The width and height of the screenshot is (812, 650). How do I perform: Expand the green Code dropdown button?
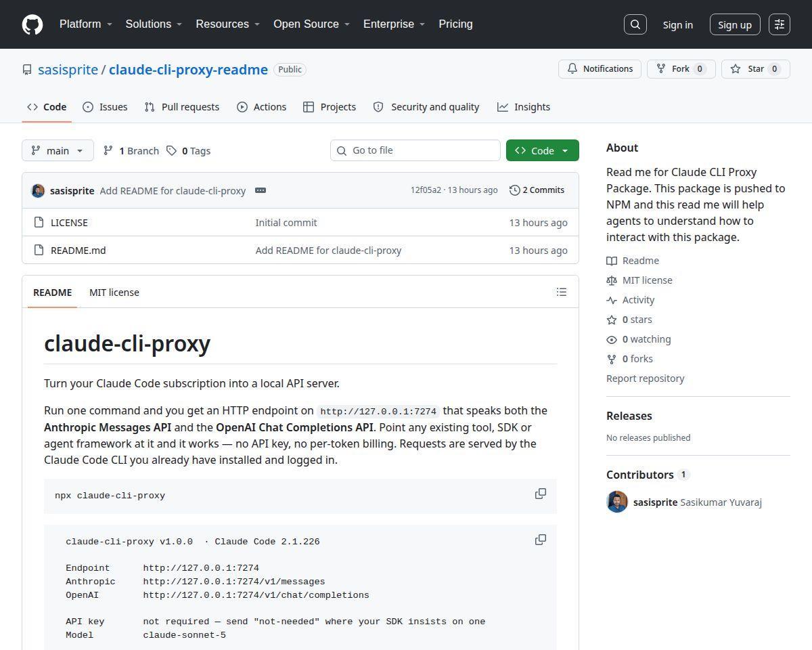pyautogui.click(x=543, y=150)
